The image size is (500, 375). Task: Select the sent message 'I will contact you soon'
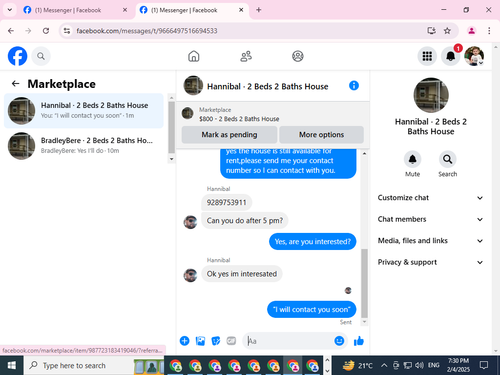pyautogui.click(x=312, y=309)
